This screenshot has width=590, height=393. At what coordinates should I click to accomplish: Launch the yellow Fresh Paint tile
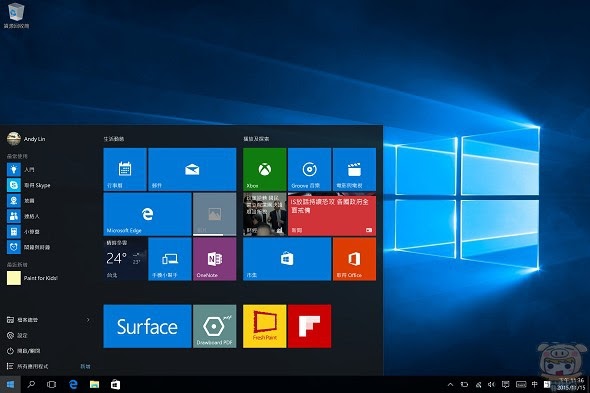[x=265, y=326]
